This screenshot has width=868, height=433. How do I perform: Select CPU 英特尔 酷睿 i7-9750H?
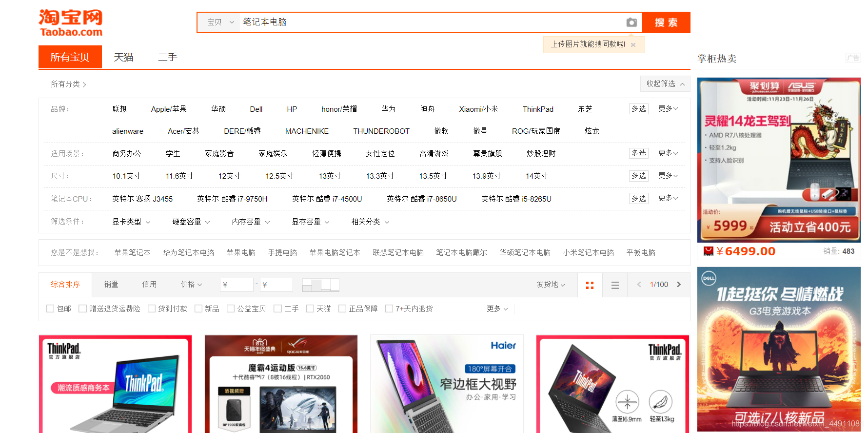tap(232, 199)
